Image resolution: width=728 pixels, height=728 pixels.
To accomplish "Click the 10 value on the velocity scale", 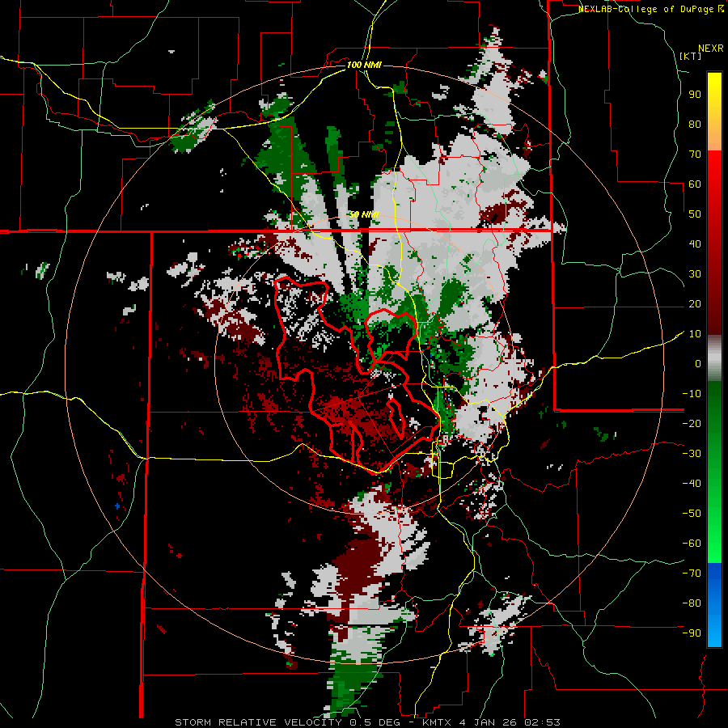I will pyautogui.click(x=695, y=334).
